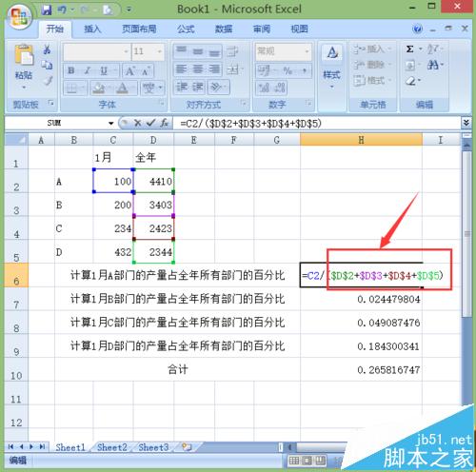Open Sort and Filter in the 编辑 group

434,49
